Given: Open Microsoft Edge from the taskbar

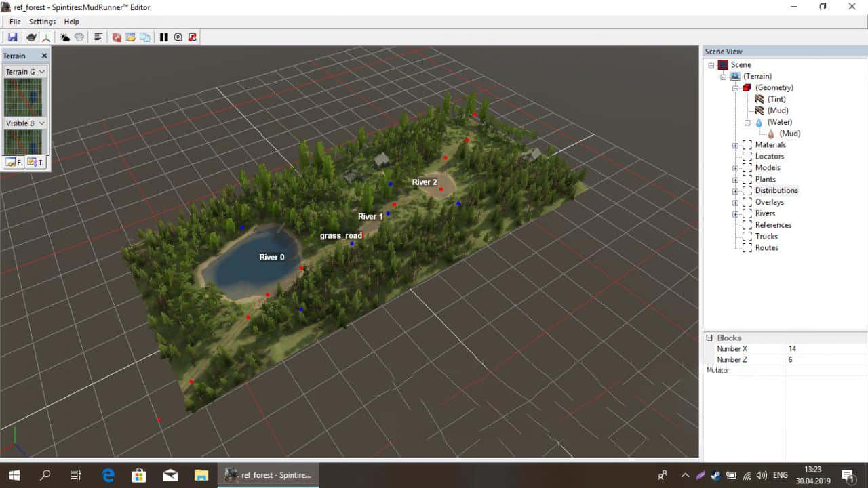Looking at the screenshot, I should pyautogui.click(x=108, y=475).
